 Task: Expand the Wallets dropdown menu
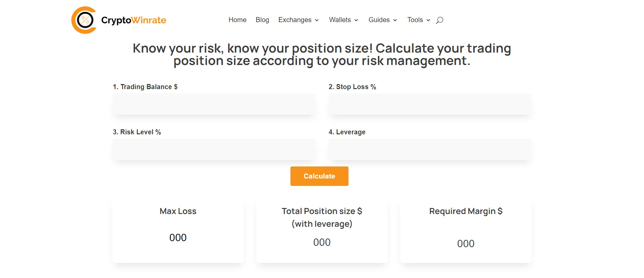(343, 20)
